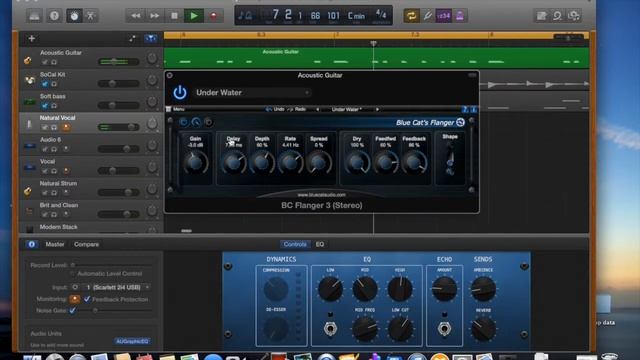Switch to the Master tab
The width and height of the screenshot is (640, 360).
55,244
